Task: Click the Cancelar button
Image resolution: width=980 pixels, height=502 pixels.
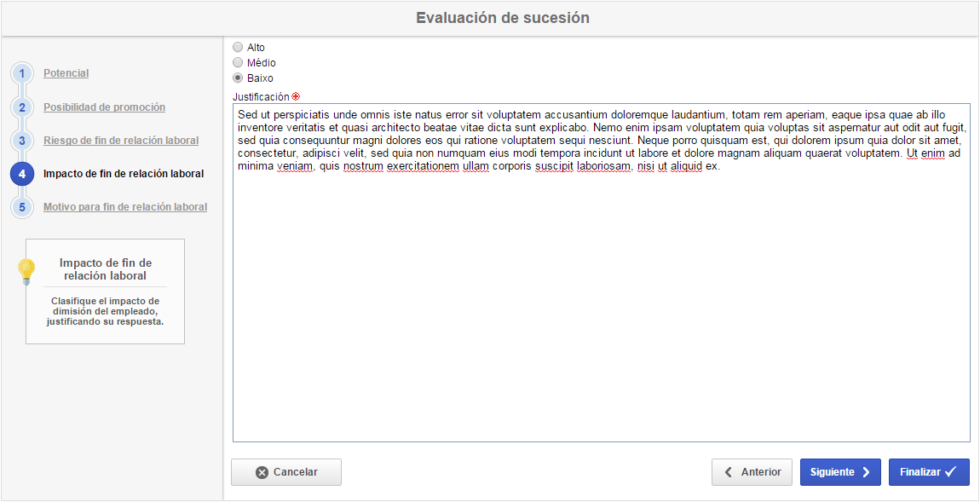Action: 286,472
